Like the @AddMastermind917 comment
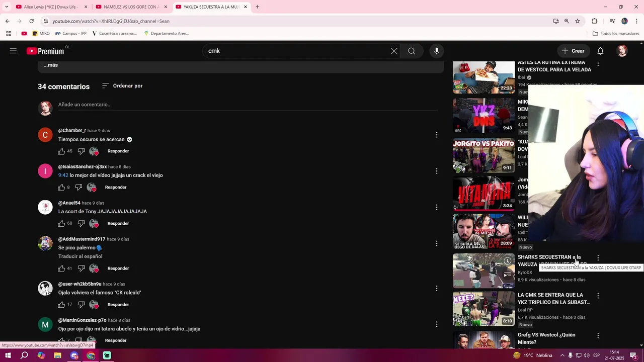The width and height of the screenshot is (644, 362). pos(61,268)
